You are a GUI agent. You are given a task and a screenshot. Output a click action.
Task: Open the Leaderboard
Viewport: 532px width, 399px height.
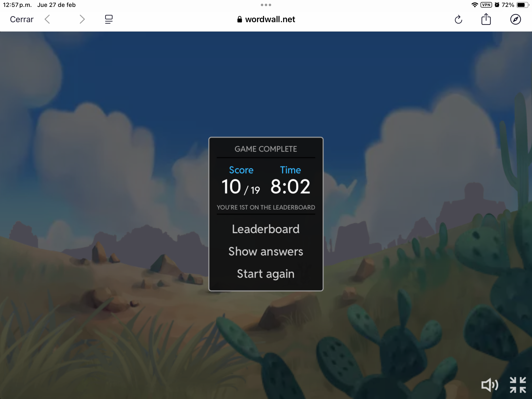pos(266,229)
